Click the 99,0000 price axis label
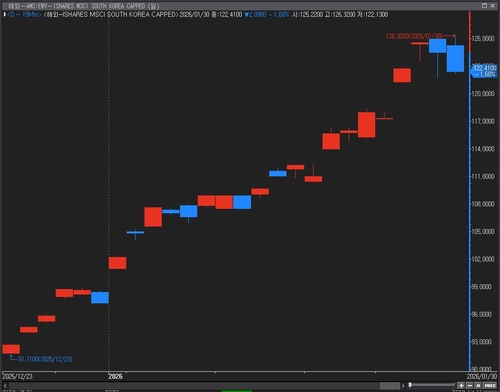The image size is (500, 392). [482, 287]
